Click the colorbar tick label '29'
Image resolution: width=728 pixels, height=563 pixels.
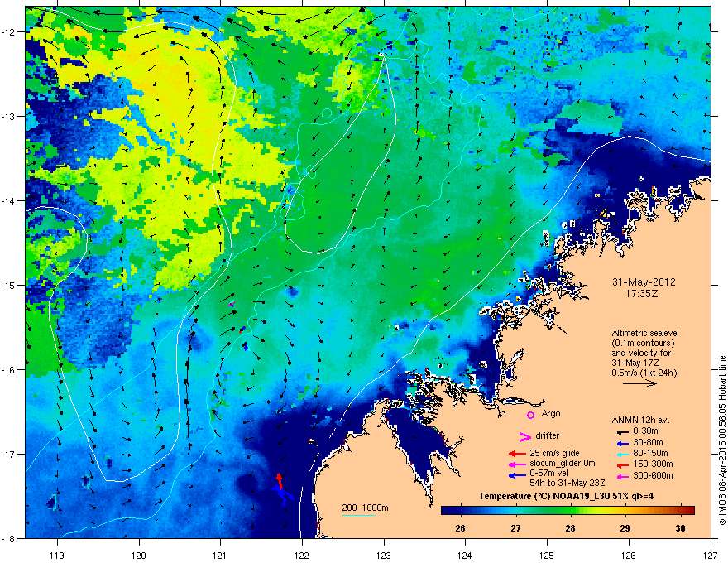[625, 528]
